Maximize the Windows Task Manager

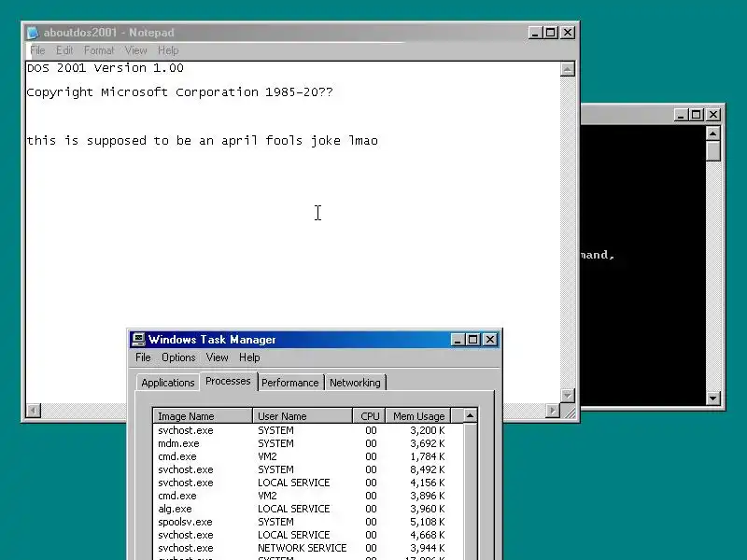click(473, 340)
